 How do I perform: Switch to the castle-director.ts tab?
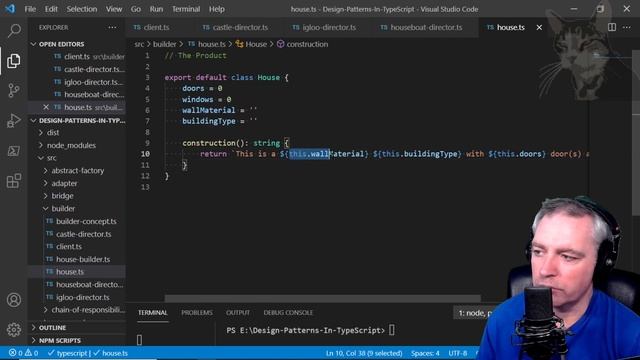(240, 27)
